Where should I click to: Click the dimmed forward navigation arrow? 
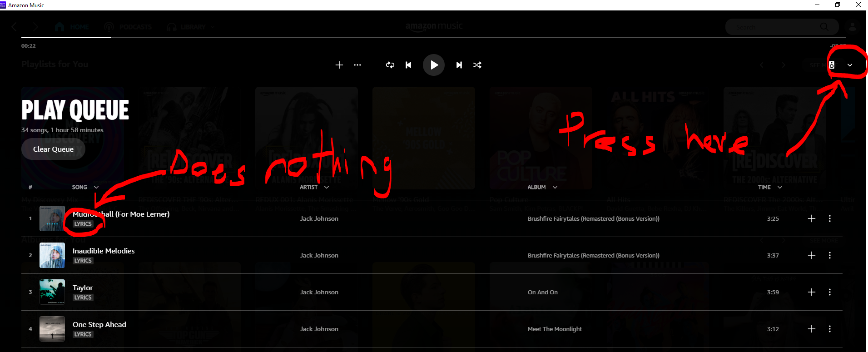35,27
